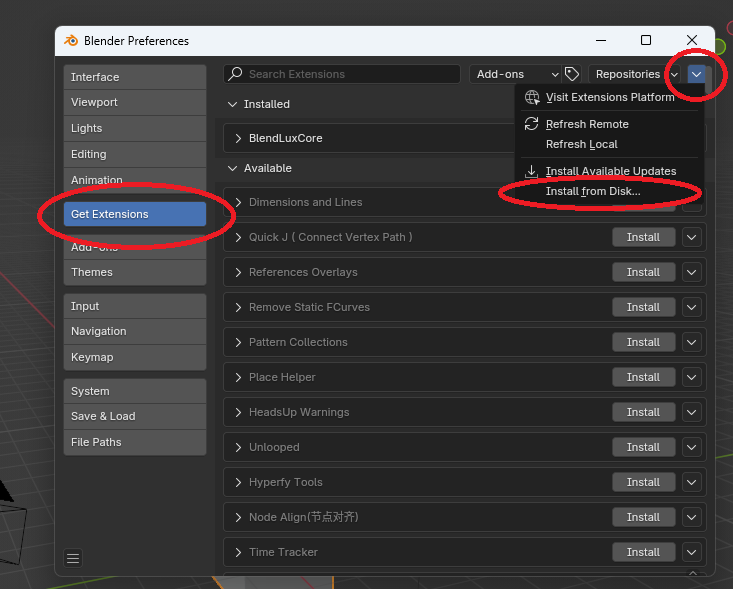Image resolution: width=733 pixels, height=589 pixels.
Task: Click the globe icon for Extensions Platform
Action: (532, 98)
